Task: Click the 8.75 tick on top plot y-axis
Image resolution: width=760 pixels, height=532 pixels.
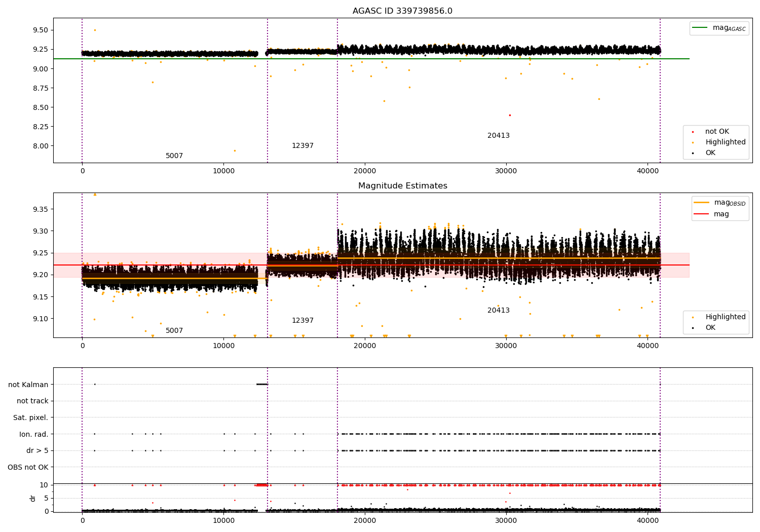Action: pos(40,88)
